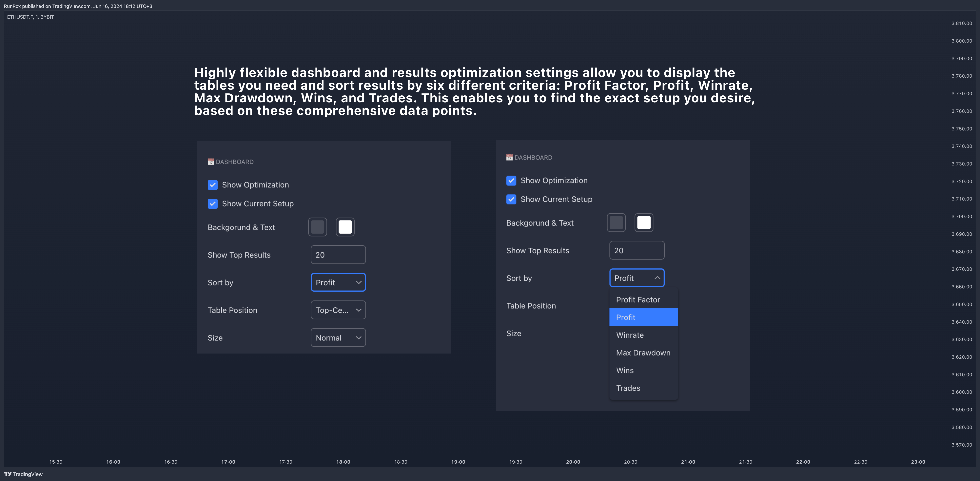The width and height of the screenshot is (980, 481).
Task: Click right panel Show Top Results field
Action: (x=637, y=251)
